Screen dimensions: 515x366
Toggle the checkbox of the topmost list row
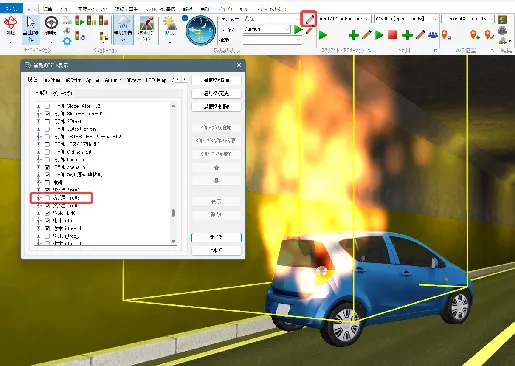(48, 106)
